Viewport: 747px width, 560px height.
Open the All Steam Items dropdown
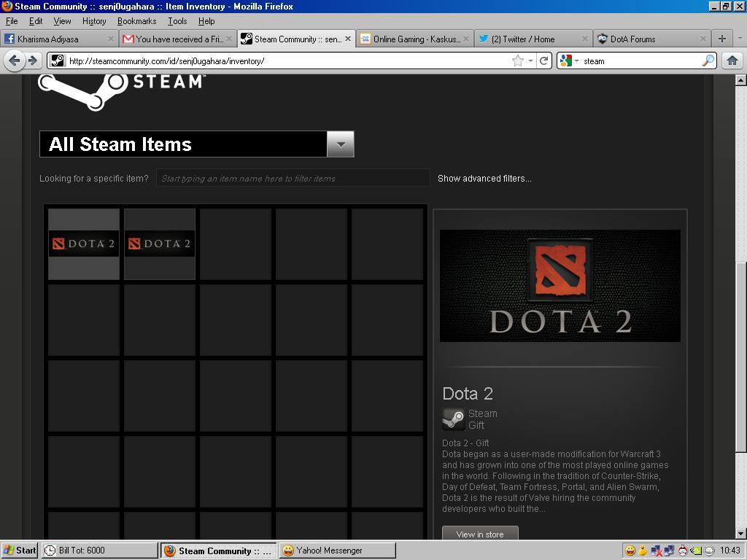pyautogui.click(x=341, y=144)
